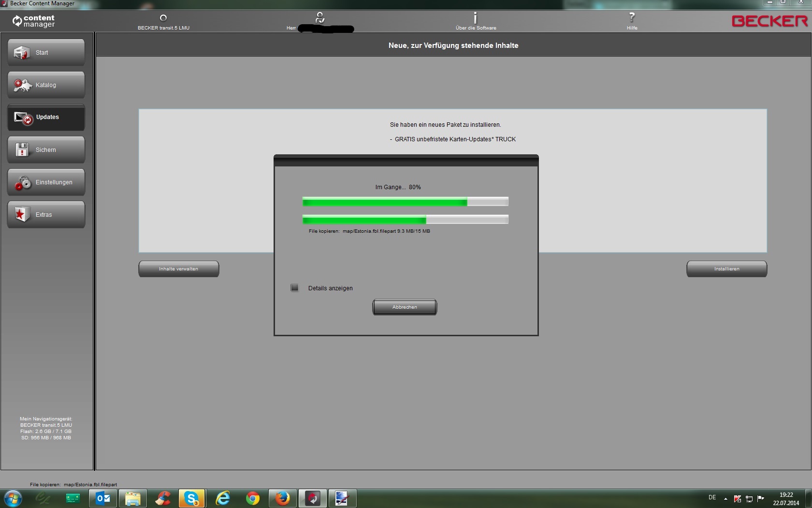This screenshot has height=508, width=812.
Task: Open the Katalog section
Action: click(46, 85)
